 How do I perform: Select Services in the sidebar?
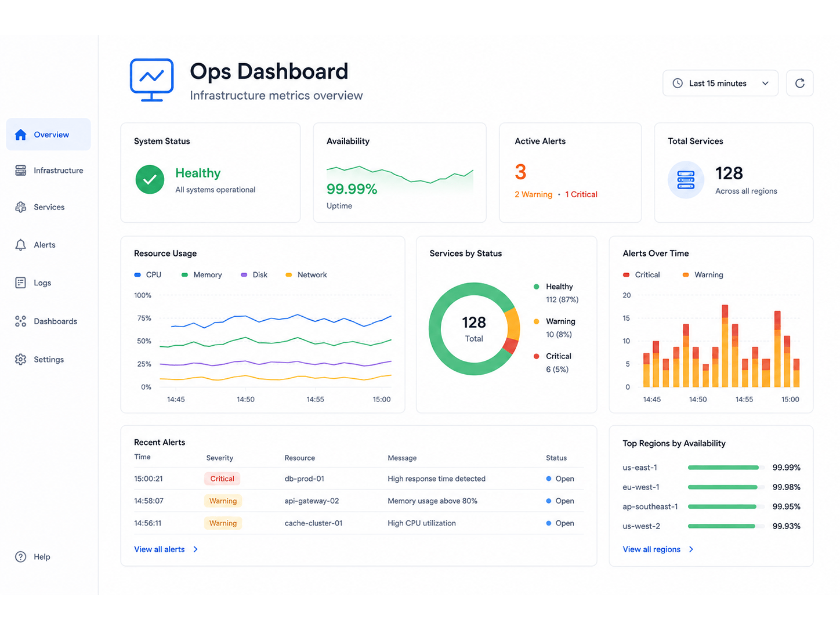[x=49, y=207]
